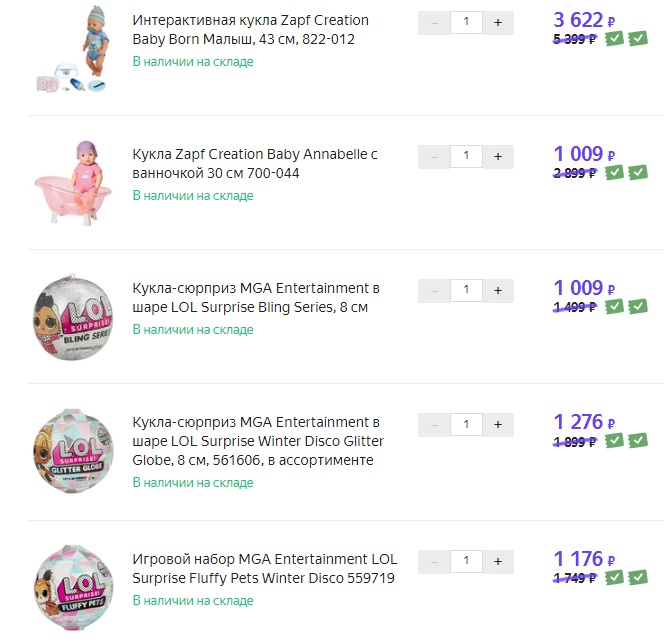The image size is (664, 642).
Task: Open LOL Surprise Fluffy Pets title link
Action: [264, 568]
